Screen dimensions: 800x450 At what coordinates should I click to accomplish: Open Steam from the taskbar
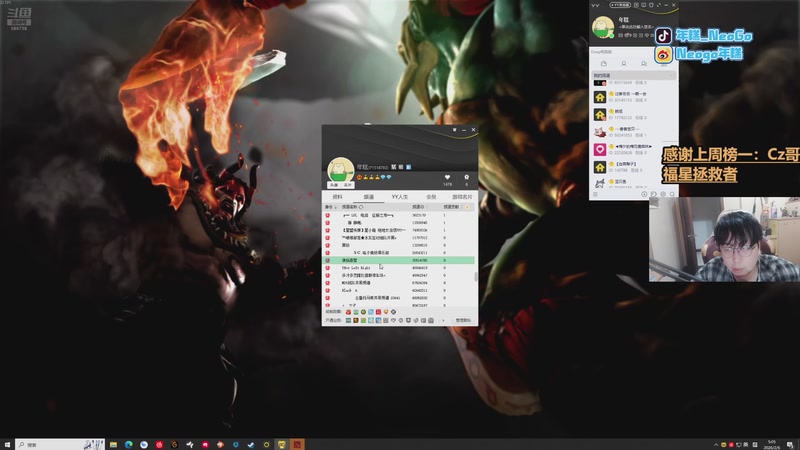[x=251, y=445]
